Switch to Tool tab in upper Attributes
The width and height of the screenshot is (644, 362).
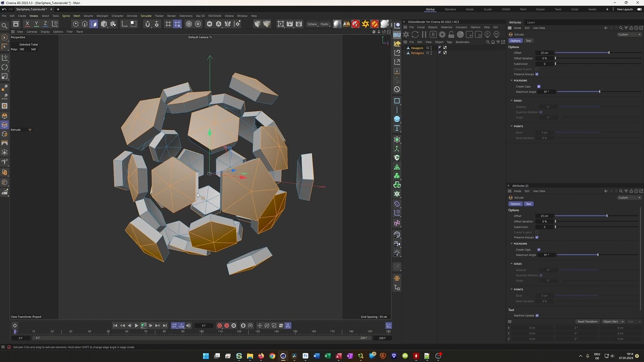coord(528,41)
